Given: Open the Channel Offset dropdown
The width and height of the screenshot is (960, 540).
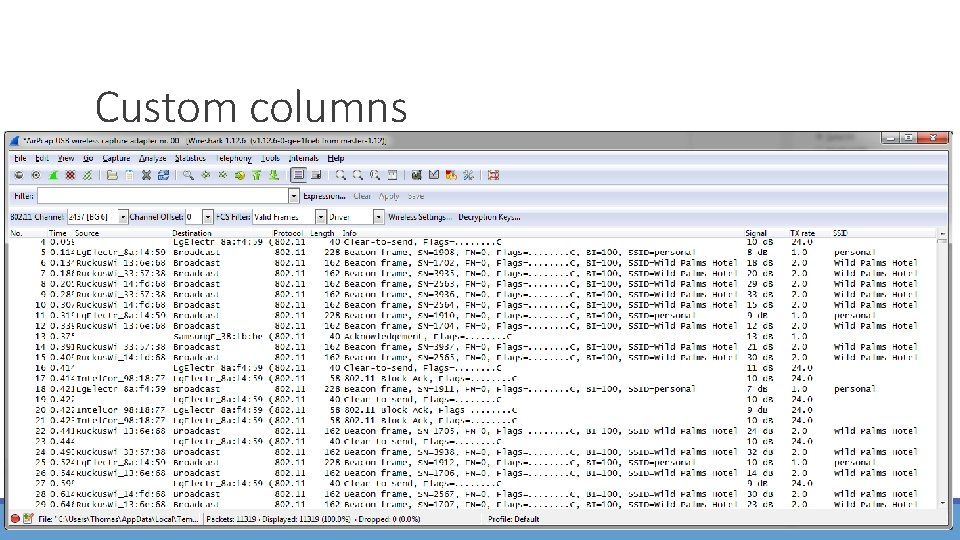Looking at the screenshot, I should point(208,217).
